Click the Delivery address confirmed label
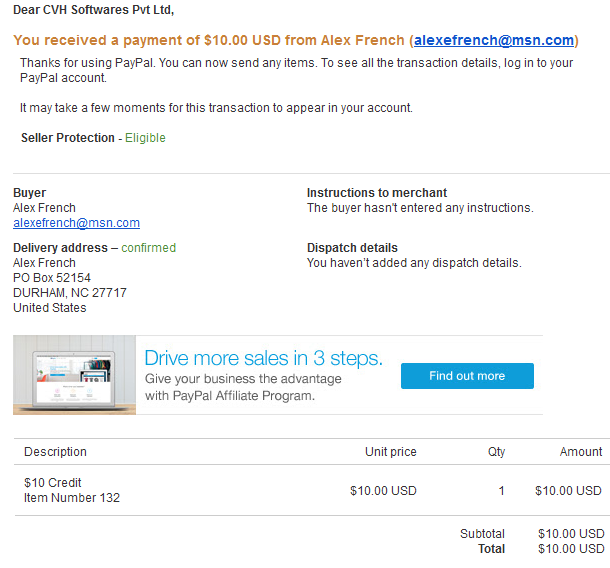Image resolution: width=610 pixels, height=568 pixels. click(94, 248)
